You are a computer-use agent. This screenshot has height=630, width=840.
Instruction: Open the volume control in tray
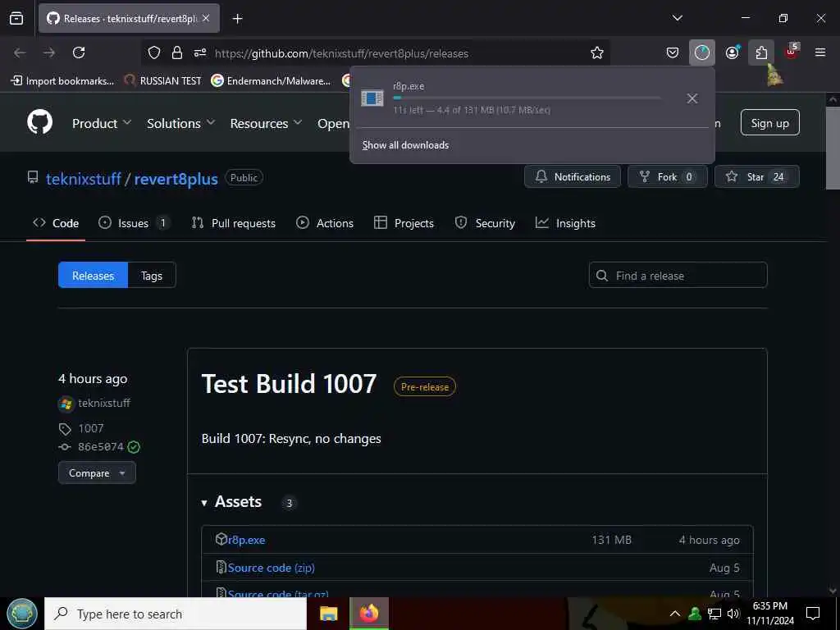733,614
